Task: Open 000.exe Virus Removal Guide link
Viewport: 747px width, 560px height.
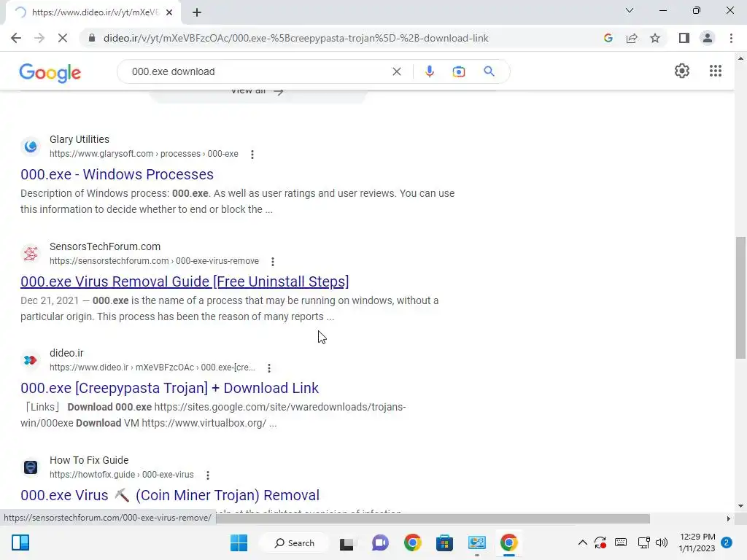Action: [x=185, y=281]
